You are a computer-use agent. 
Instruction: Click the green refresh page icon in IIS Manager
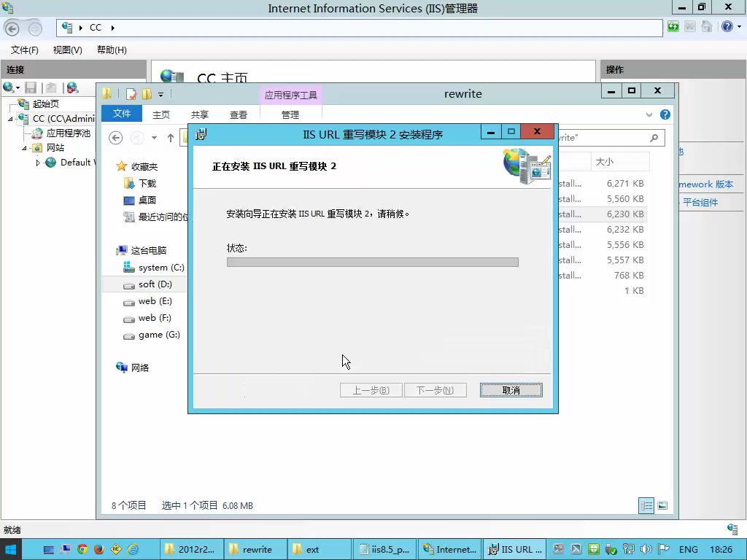point(673,27)
